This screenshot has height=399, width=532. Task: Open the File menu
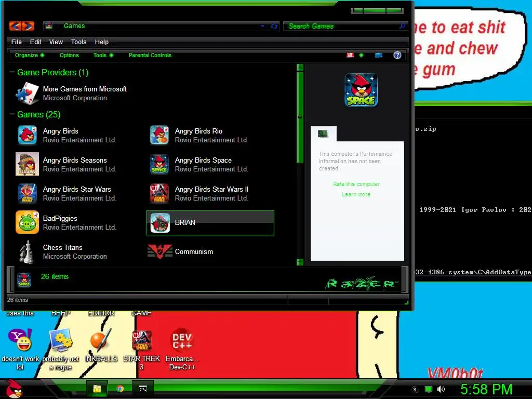(x=16, y=42)
